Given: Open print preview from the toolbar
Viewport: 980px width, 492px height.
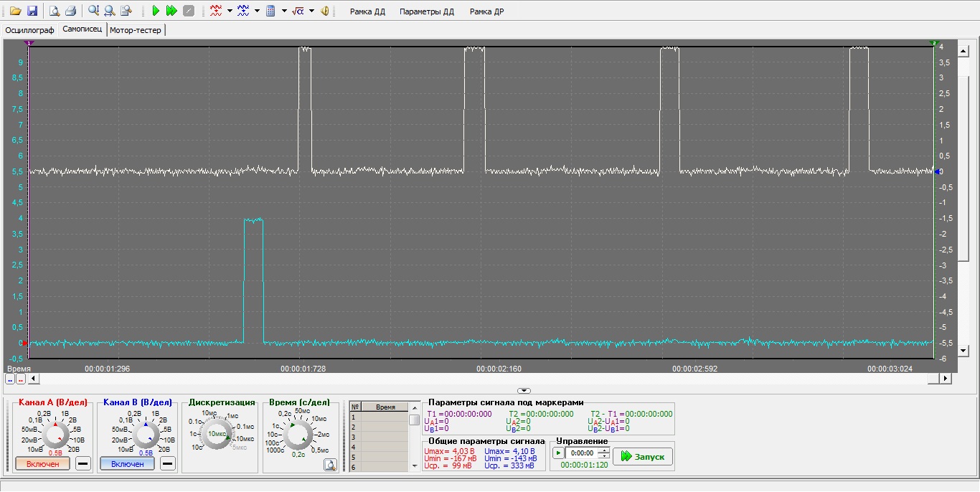Looking at the screenshot, I should 55,11.
